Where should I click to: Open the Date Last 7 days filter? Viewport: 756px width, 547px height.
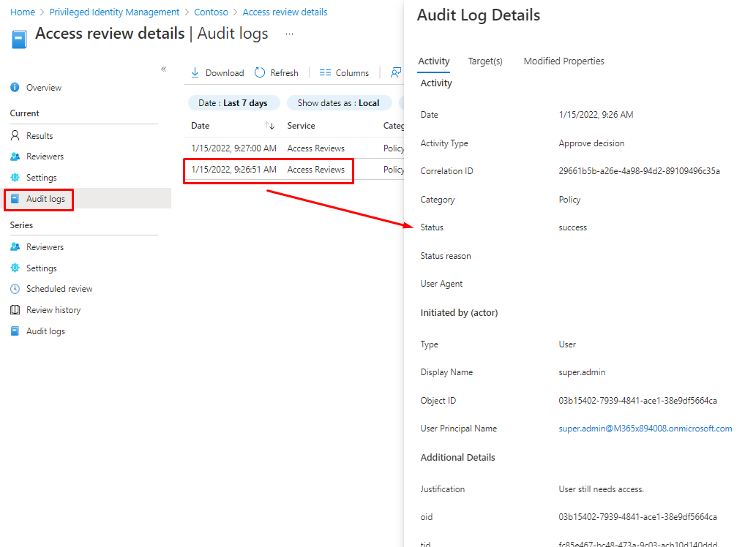coord(233,103)
